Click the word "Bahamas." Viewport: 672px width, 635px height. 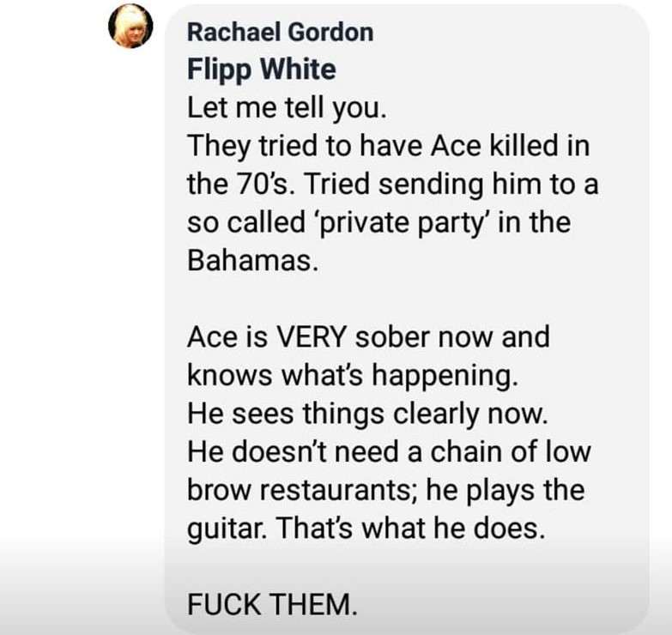click(x=253, y=261)
